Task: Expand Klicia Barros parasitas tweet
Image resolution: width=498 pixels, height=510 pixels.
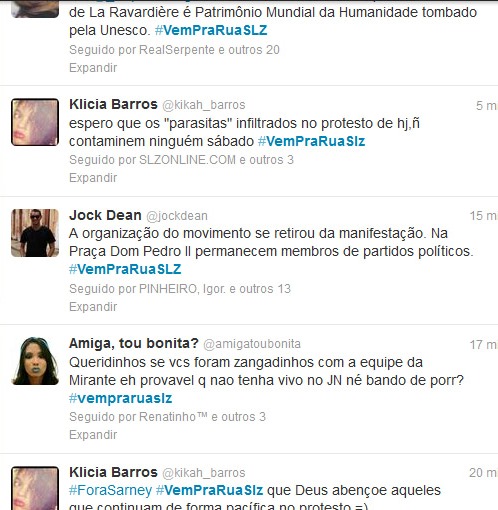Action: pos(93,178)
